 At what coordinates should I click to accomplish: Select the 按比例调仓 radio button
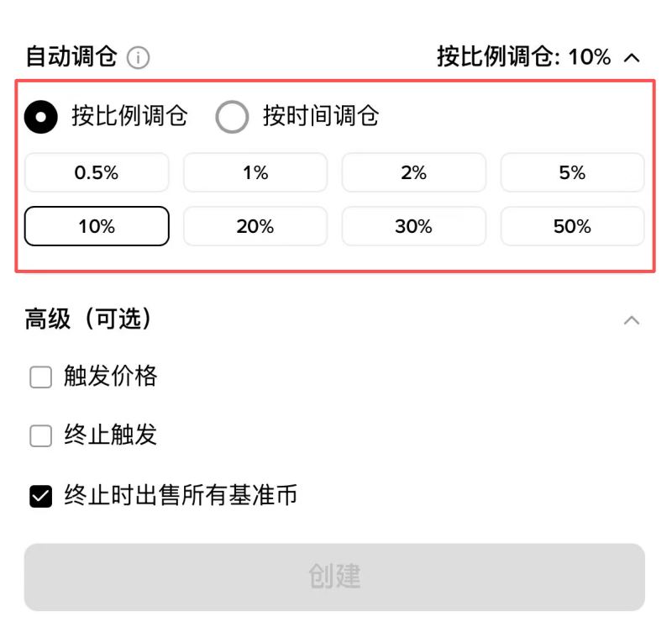[39, 118]
